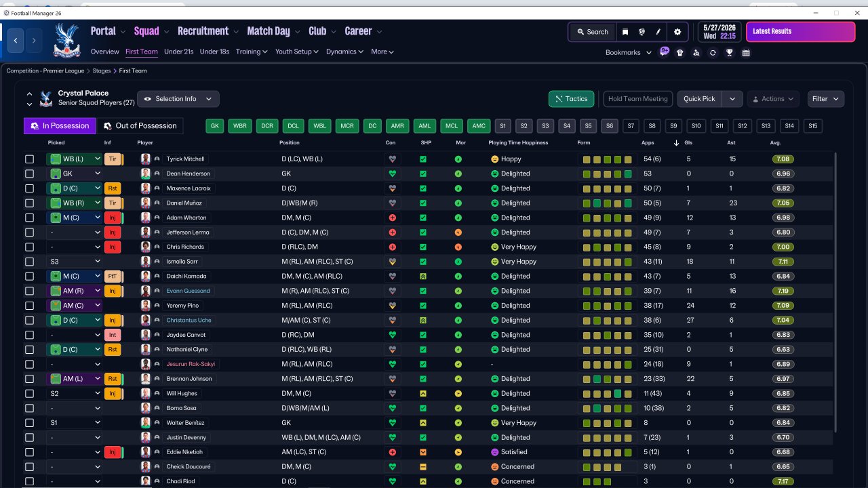Viewport: 868px width, 488px height.
Task: Open Tyrick Mitchell's WB (L) picked dropdown
Action: click(x=74, y=159)
